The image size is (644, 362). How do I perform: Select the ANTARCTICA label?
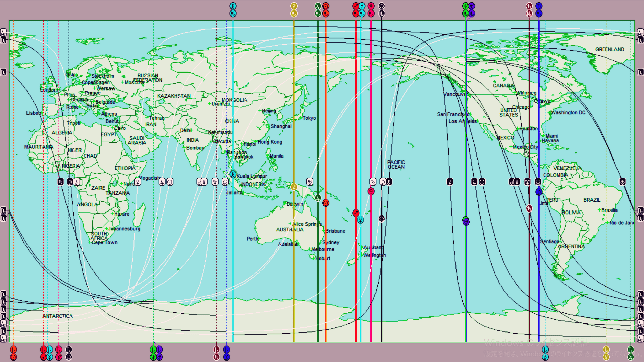57,316
